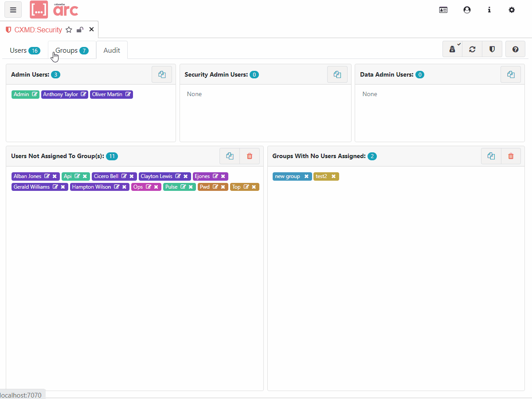Remove the test2 group tag

coord(333,176)
